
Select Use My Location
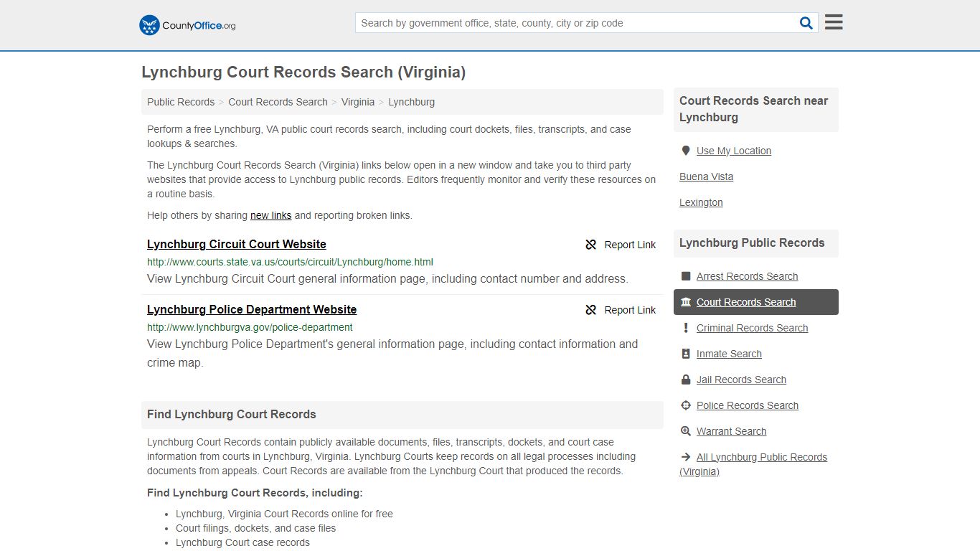pyautogui.click(x=734, y=151)
